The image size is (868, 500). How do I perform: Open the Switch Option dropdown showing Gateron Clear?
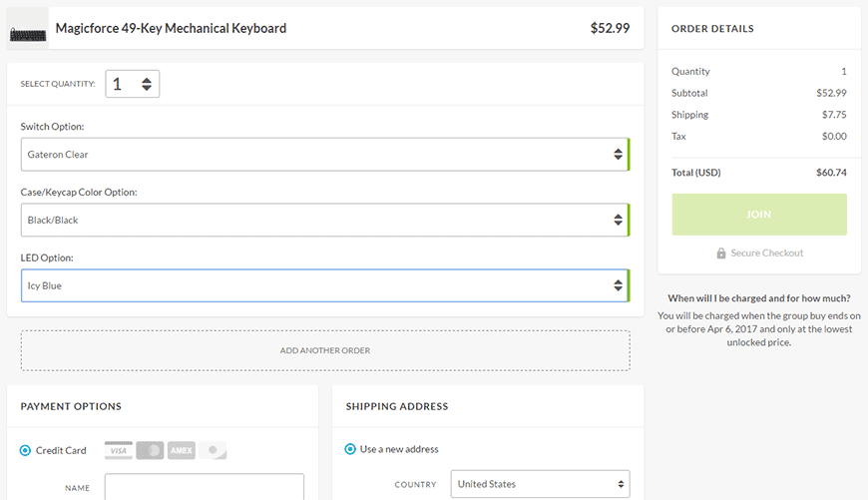pyautogui.click(x=325, y=155)
